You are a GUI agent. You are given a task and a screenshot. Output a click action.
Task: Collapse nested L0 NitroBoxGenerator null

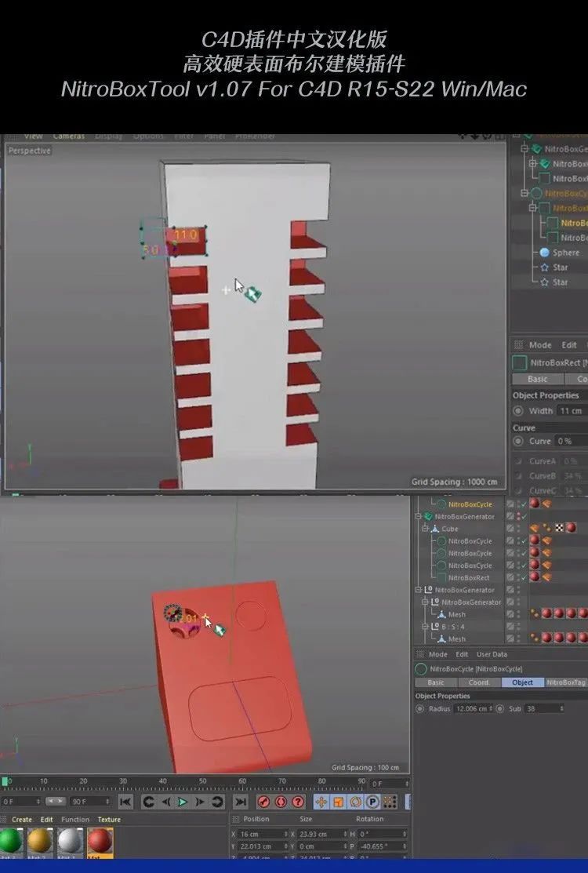[x=425, y=602]
